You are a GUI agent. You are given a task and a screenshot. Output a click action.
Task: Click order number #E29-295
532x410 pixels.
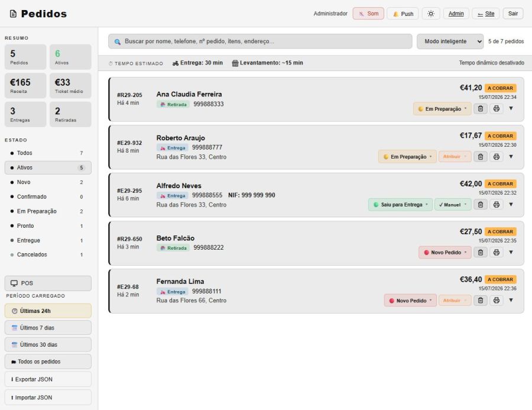(129, 191)
